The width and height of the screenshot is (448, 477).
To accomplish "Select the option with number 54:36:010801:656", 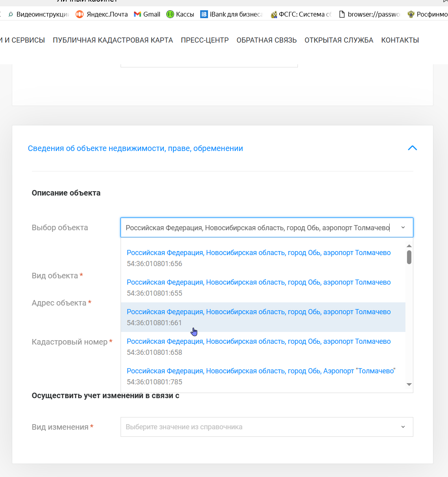I will 263,258.
